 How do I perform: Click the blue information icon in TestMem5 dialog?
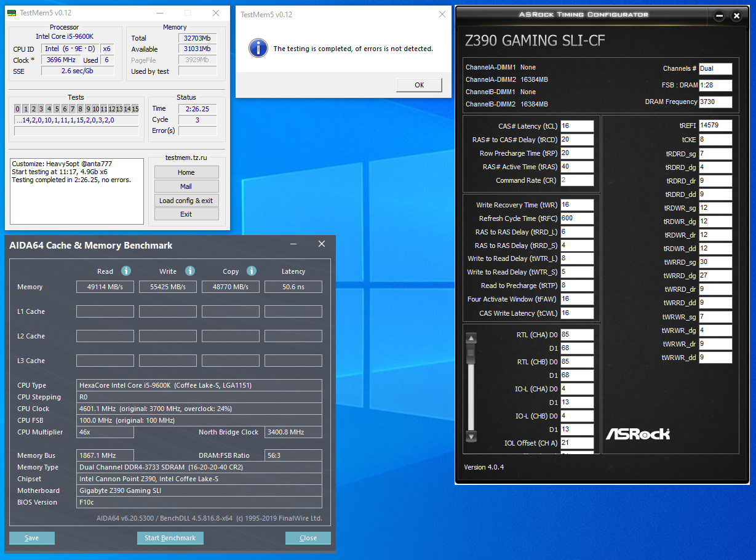[x=259, y=48]
